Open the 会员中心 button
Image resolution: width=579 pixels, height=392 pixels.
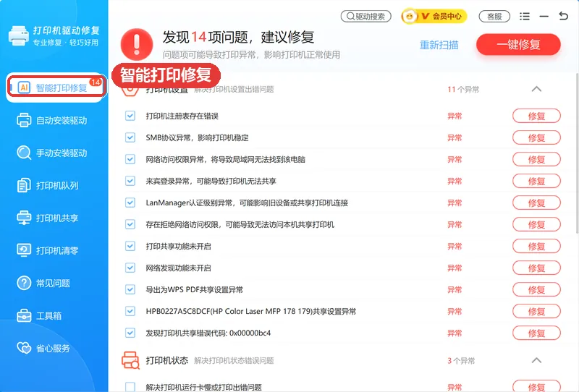434,16
